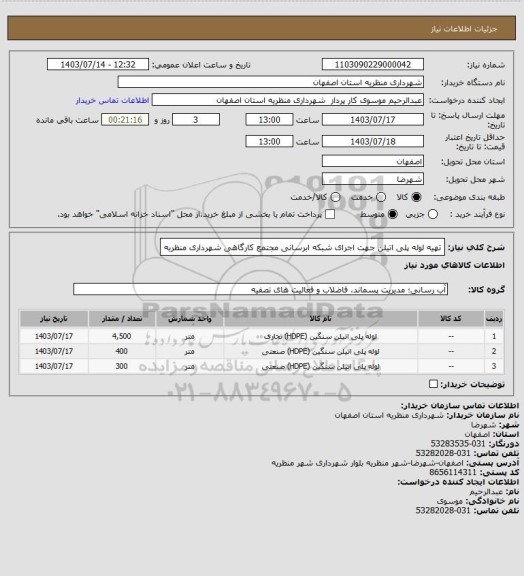Click the response deadline date 1403/07/17 field
Viewport: 524px width, 576px height.
pyautogui.click(x=373, y=120)
